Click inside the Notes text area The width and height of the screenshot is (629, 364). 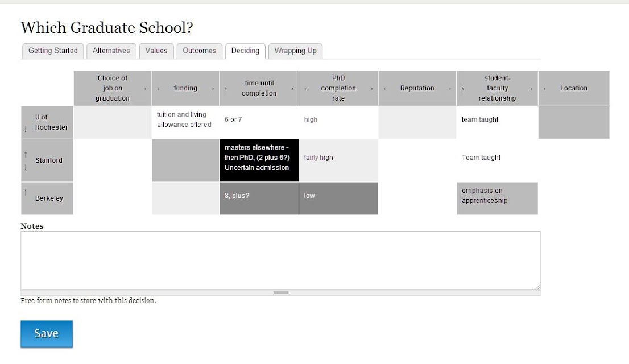[x=280, y=260]
